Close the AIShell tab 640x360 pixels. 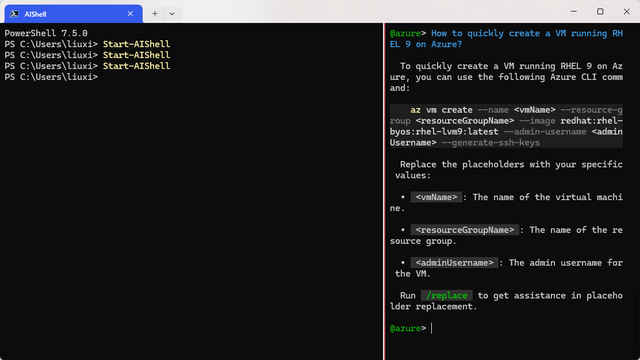[x=130, y=14]
